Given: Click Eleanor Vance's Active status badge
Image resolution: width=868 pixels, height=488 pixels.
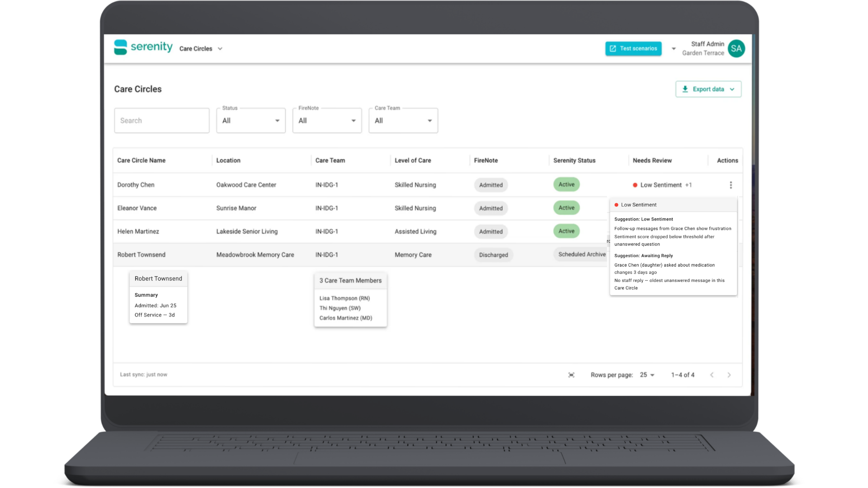Looking at the screenshot, I should (566, 208).
